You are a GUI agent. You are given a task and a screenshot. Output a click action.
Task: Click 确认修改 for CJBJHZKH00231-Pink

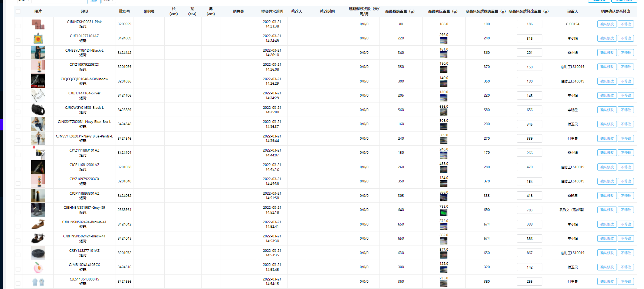[607, 24]
